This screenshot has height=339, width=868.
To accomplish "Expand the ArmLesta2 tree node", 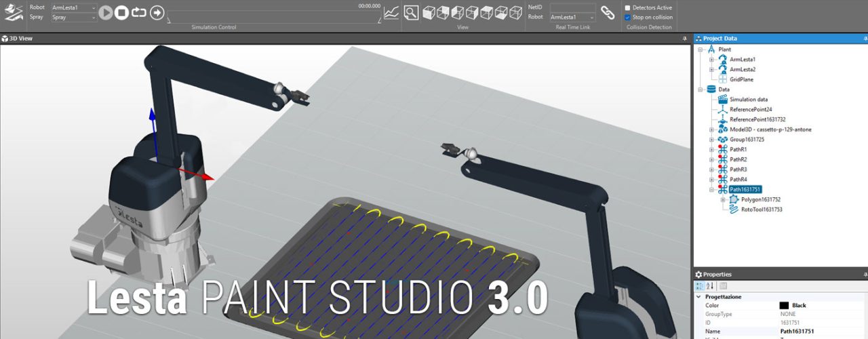I will coord(711,69).
